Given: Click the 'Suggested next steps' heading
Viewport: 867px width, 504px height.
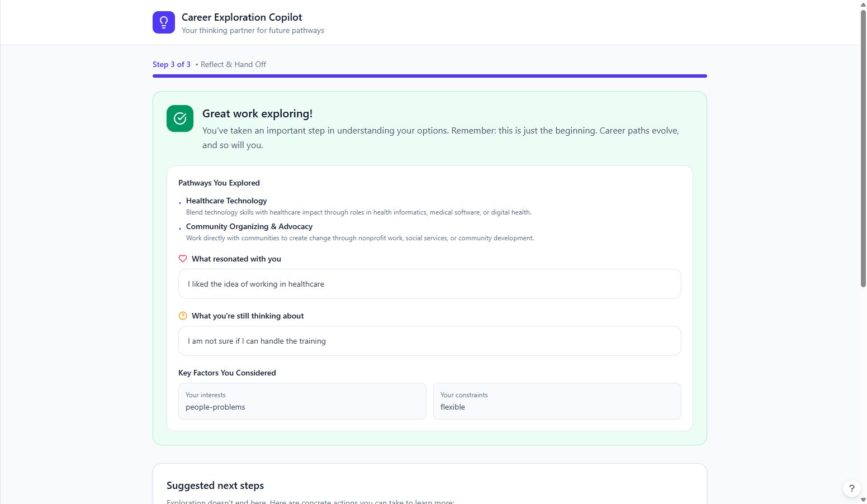Looking at the screenshot, I should pos(215,486).
